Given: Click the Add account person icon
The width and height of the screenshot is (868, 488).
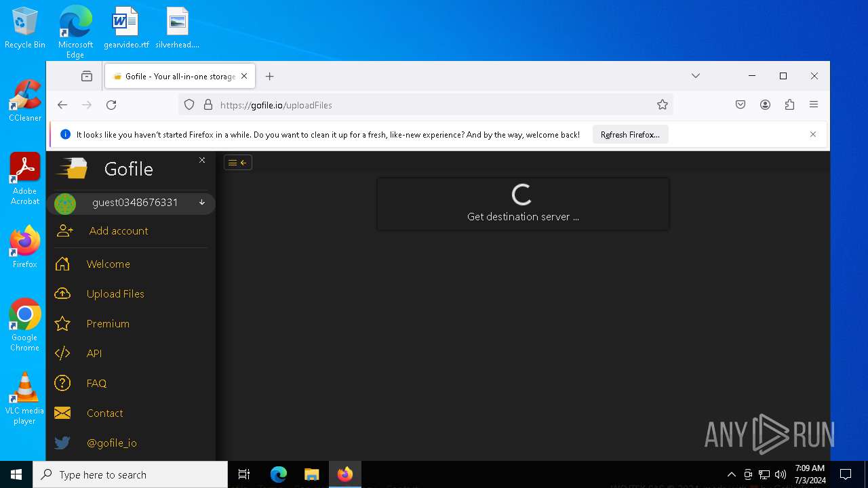Looking at the screenshot, I should tap(65, 230).
